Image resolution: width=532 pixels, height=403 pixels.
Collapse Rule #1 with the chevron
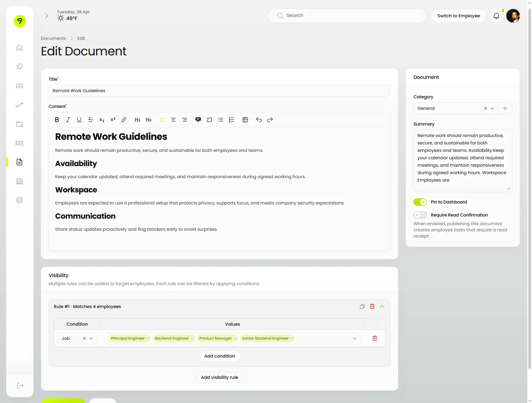382,306
